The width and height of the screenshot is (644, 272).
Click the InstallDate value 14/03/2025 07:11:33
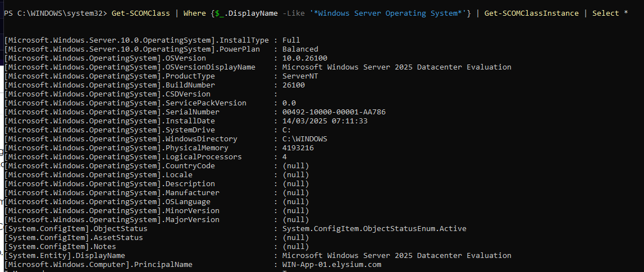tap(325, 121)
